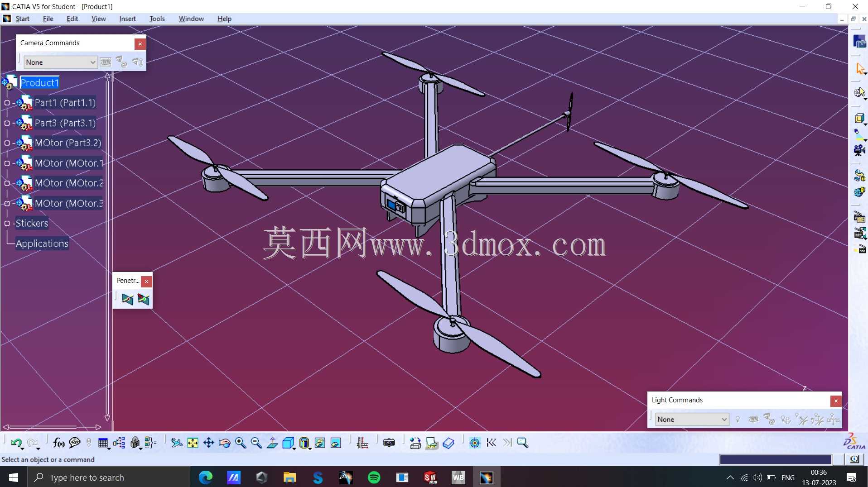Open the Light Commands None dropdown

tap(692, 419)
